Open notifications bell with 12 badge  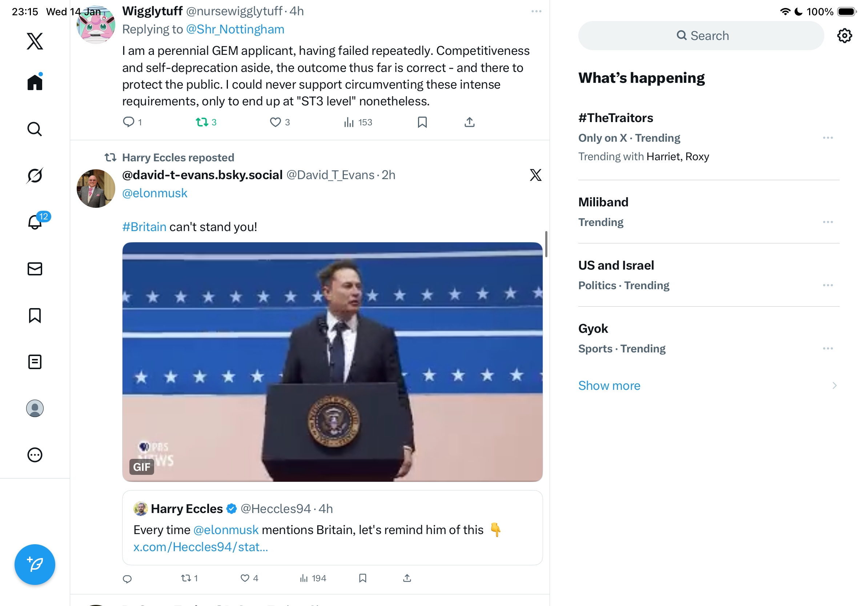click(36, 222)
